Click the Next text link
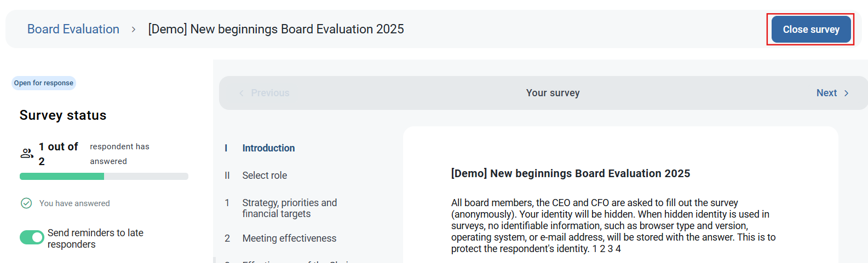This screenshot has width=868, height=263. (x=826, y=93)
